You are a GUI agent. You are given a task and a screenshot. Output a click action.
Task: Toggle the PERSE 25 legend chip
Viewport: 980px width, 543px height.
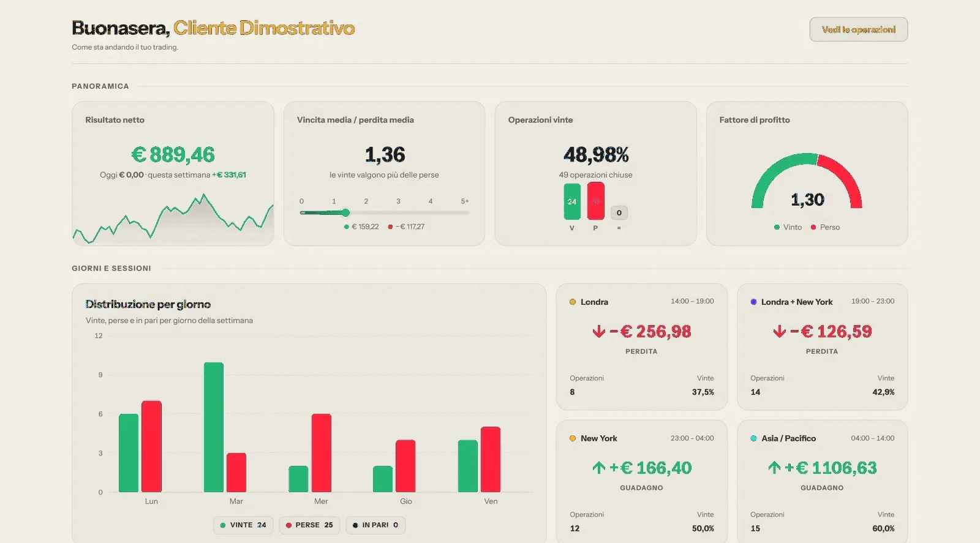(309, 525)
